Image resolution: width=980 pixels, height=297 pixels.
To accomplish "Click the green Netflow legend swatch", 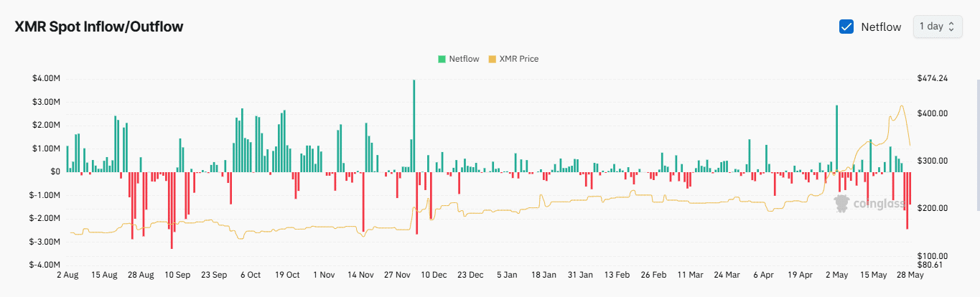I will click(x=441, y=59).
